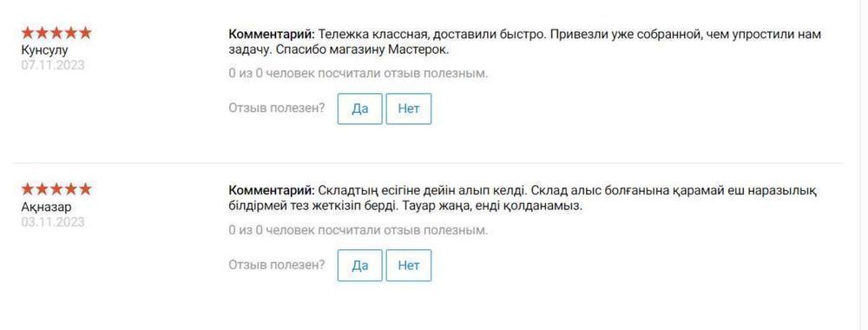This screenshot has width=868, height=330.
Task: Click second star in Кунсулу's rating
Action: [42, 33]
